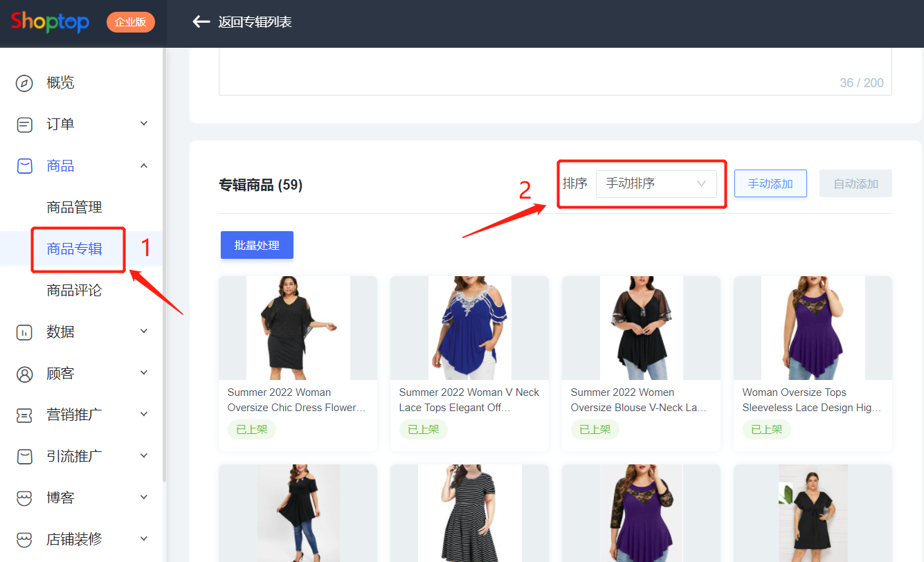Screen dimensions: 924x562
Task: Select the 订单 sidebar menu label
Action: point(61,125)
